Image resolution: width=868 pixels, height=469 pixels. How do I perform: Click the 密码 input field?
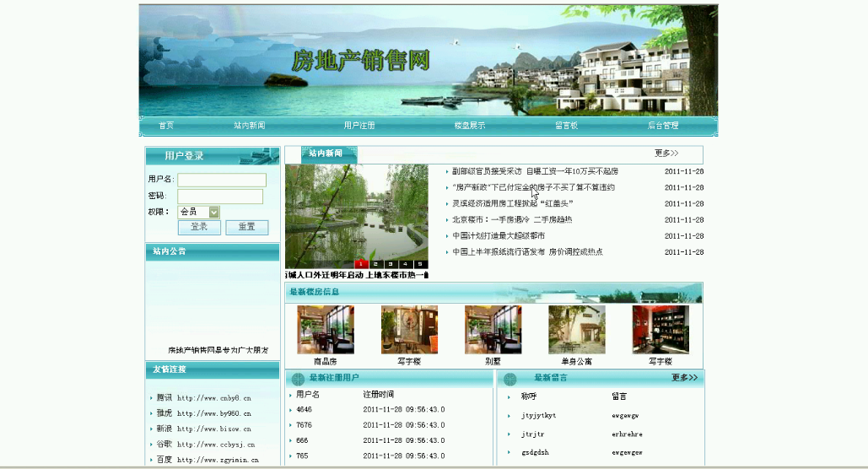(220, 197)
